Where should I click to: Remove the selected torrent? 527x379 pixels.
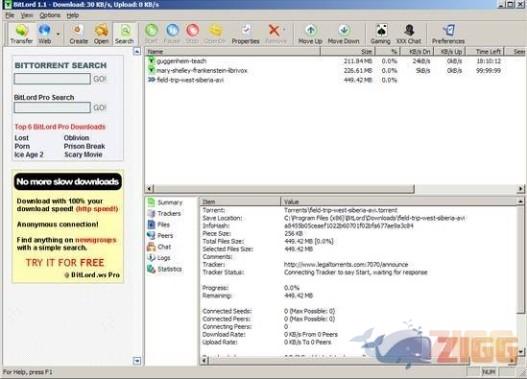276,34
